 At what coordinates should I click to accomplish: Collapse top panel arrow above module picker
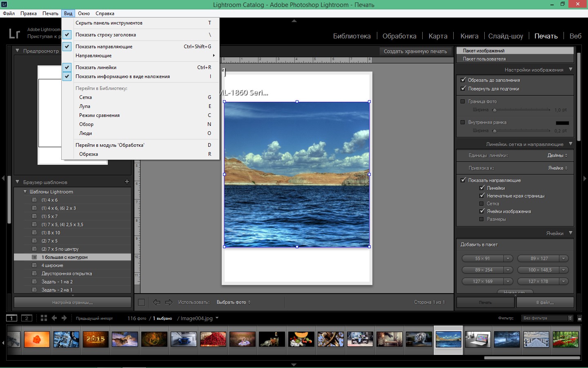(294, 20)
